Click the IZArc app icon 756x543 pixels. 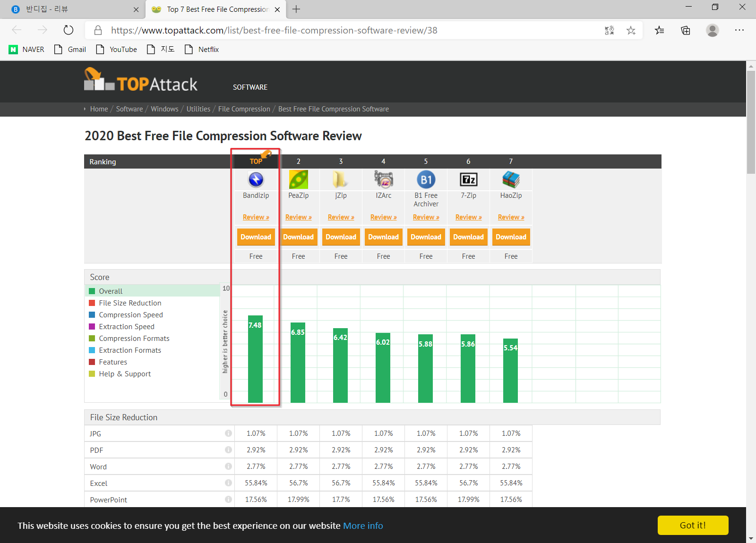(384, 179)
